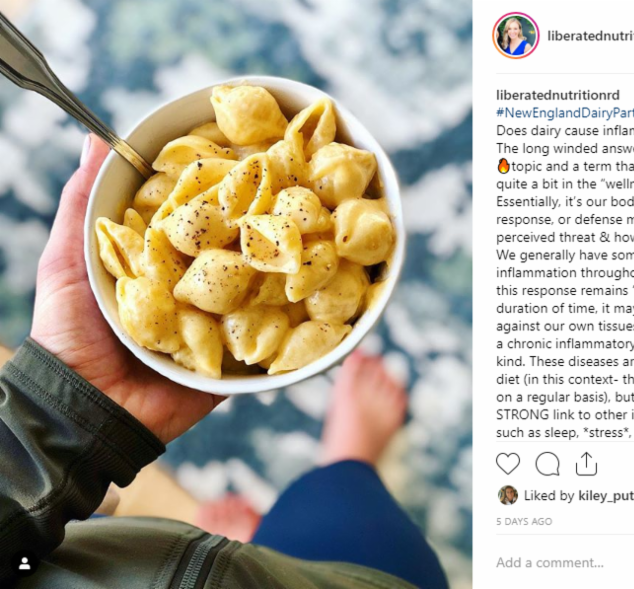Open comments via speech bubble icon
The width and height of the screenshot is (634, 589).
pyautogui.click(x=547, y=464)
